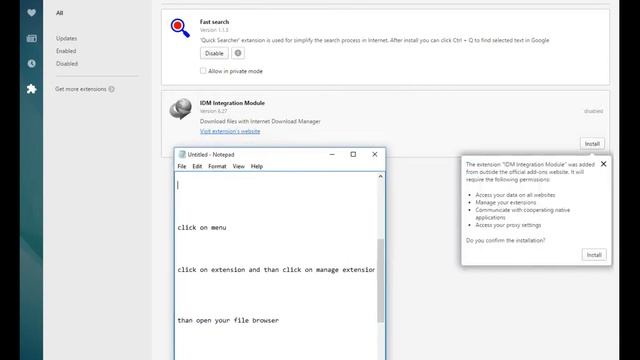
Task: Click Install button in IDM extension card
Action: tap(592, 144)
